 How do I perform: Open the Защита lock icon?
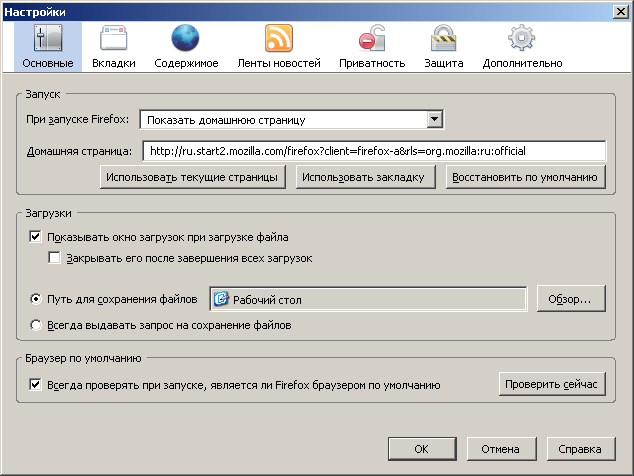444,38
